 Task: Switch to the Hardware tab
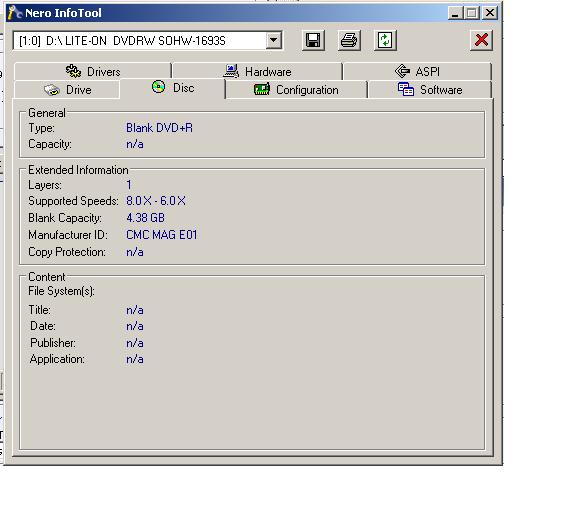point(257,71)
